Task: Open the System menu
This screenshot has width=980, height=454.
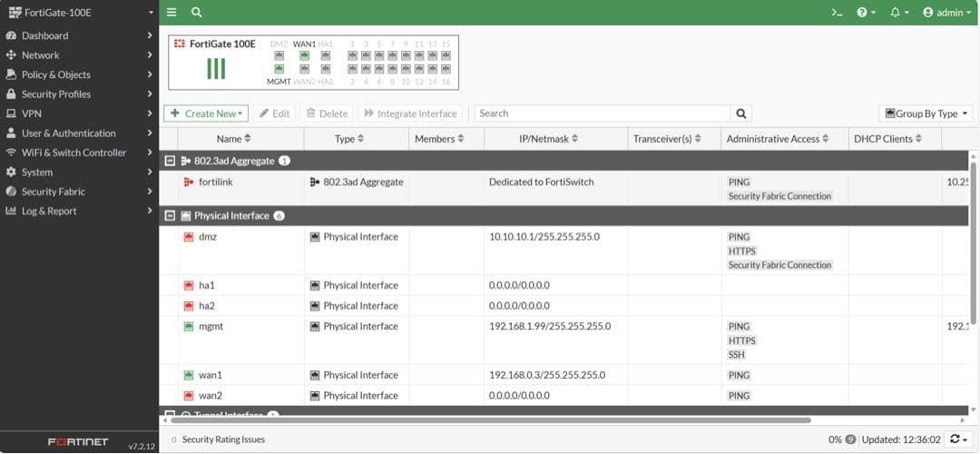Action: click(79, 172)
